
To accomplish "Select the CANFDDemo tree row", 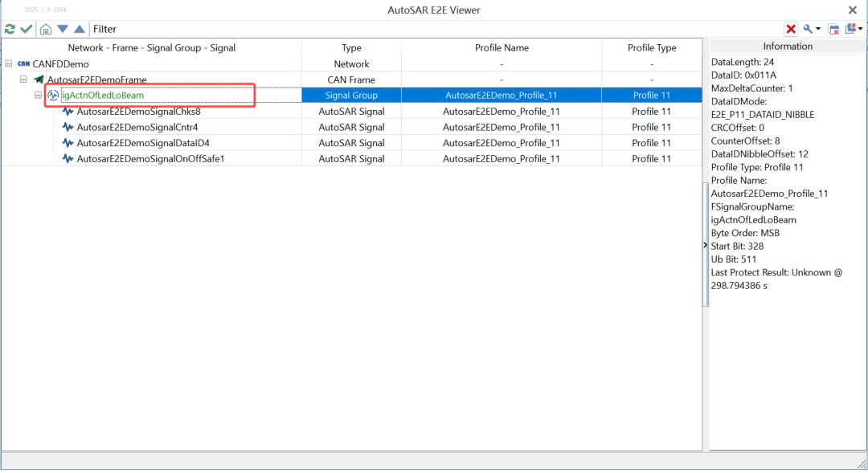I will point(60,64).
